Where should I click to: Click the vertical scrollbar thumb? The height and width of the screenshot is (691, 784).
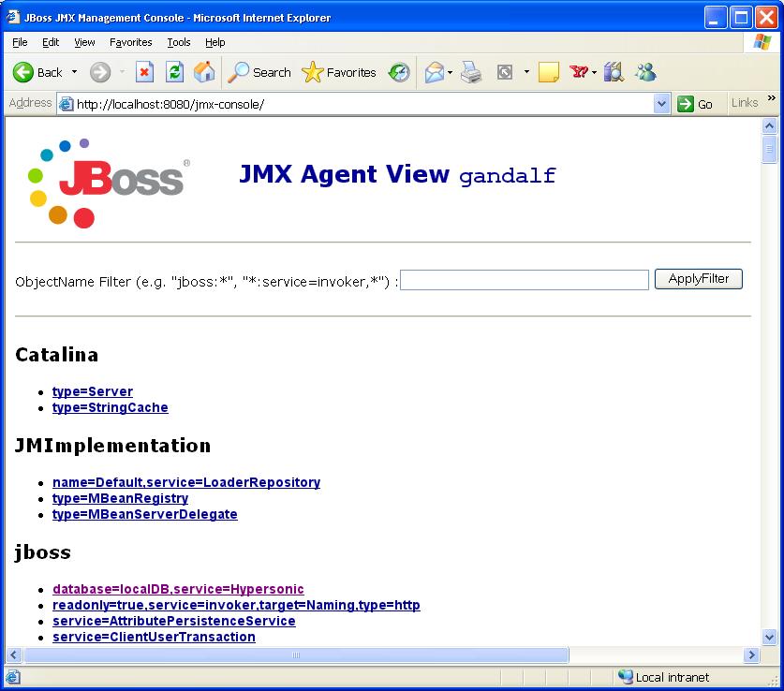[x=770, y=148]
